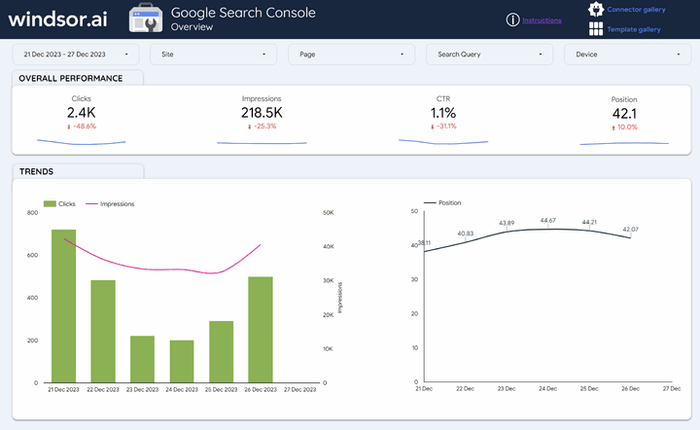Open the Search Query filter dropdown

489,54
